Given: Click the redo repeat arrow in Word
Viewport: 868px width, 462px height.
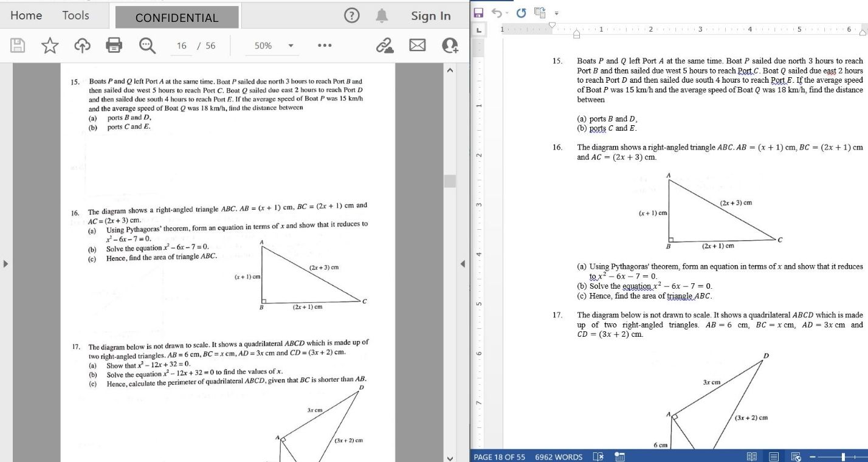Looking at the screenshot, I should coord(522,12).
